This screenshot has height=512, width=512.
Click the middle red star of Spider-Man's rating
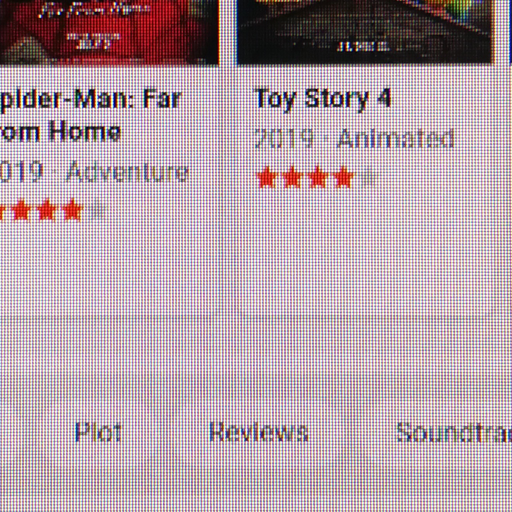click(x=47, y=210)
